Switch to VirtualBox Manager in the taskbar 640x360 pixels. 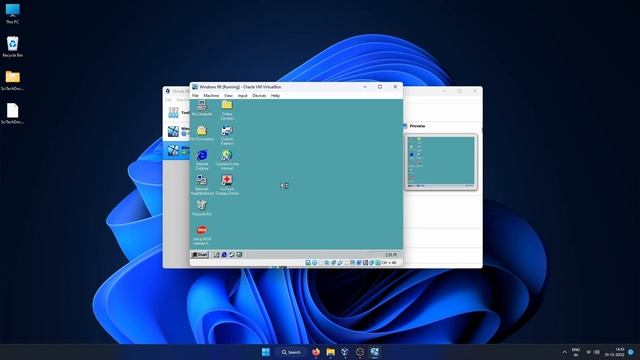coord(345,352)
